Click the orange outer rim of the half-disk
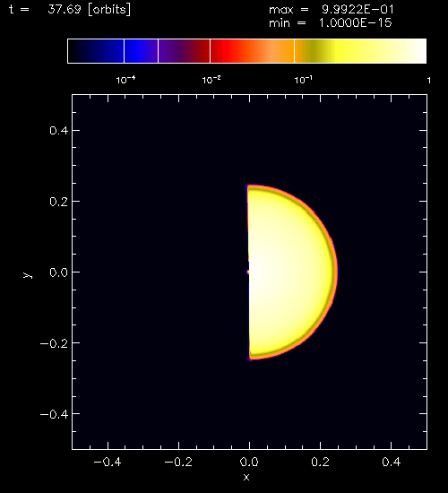 click(335, 271)
